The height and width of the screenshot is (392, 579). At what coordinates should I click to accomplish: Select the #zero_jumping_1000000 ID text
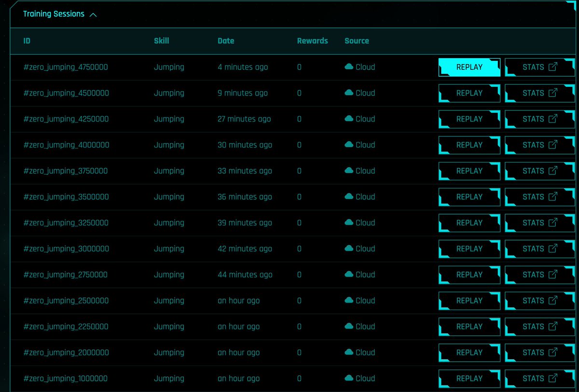pyautogui.click(x=66, y=378)
